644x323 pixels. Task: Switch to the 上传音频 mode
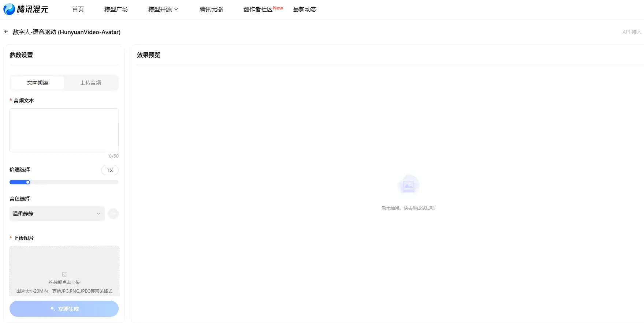(91, 83)
